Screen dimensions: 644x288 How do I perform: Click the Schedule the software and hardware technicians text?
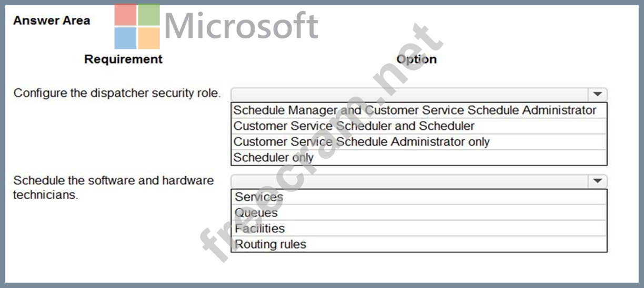coord(114,188)
